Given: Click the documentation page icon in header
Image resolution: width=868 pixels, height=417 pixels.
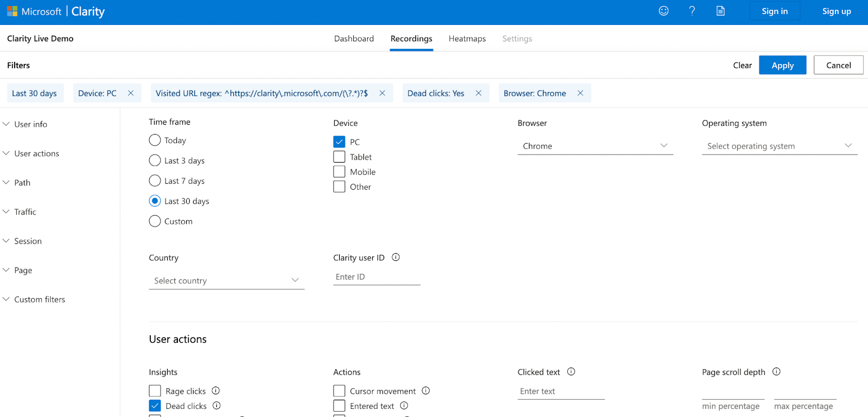Looking at the screenshot, I should click(720, 11).
